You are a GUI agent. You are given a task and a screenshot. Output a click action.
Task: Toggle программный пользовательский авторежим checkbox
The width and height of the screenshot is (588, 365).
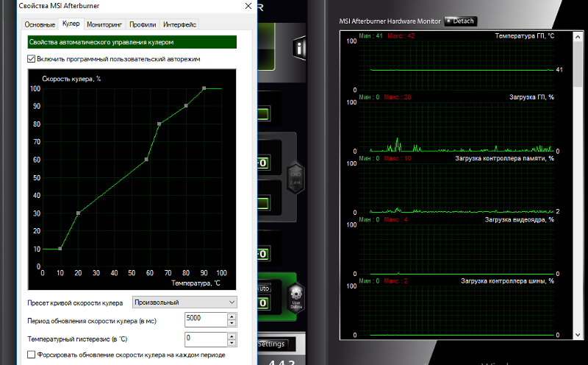[x=32, y=59]
